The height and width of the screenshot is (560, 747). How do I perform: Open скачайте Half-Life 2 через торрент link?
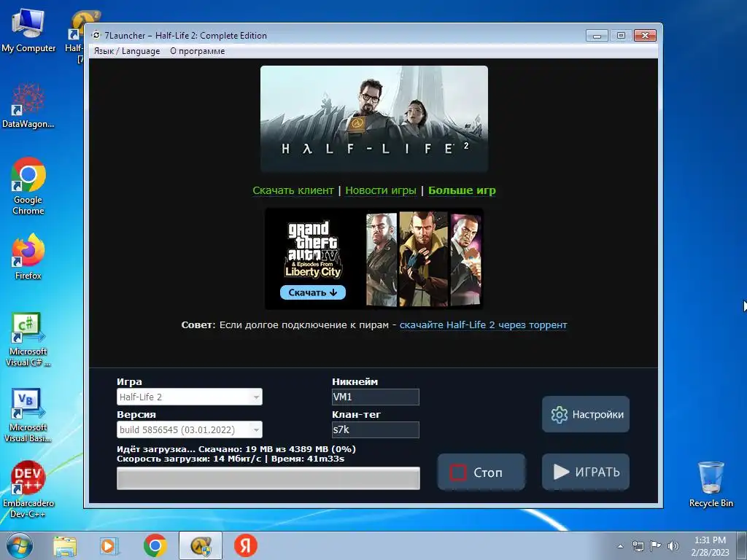[483, 324]
